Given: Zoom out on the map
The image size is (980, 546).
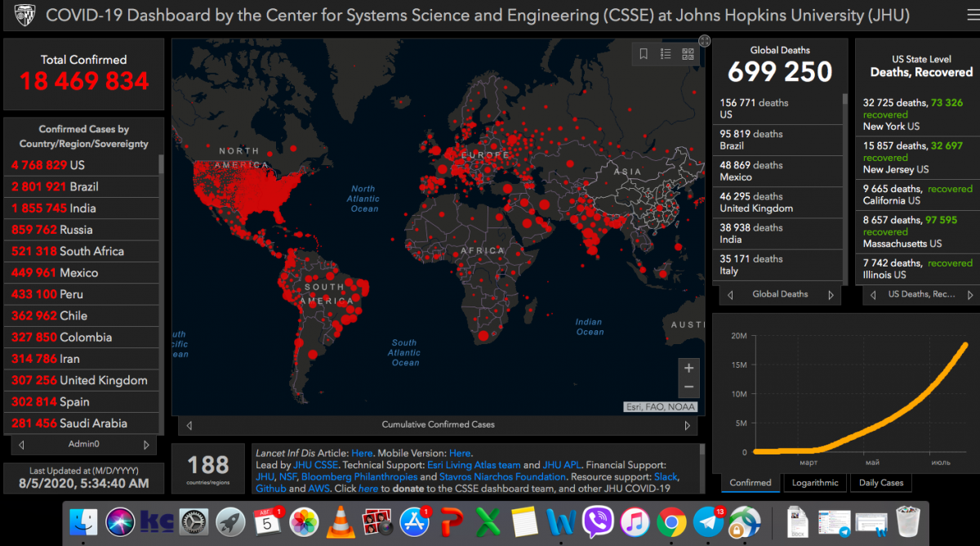Looking at the screenshot, I should pyautogui.click(x=689, y=387).
